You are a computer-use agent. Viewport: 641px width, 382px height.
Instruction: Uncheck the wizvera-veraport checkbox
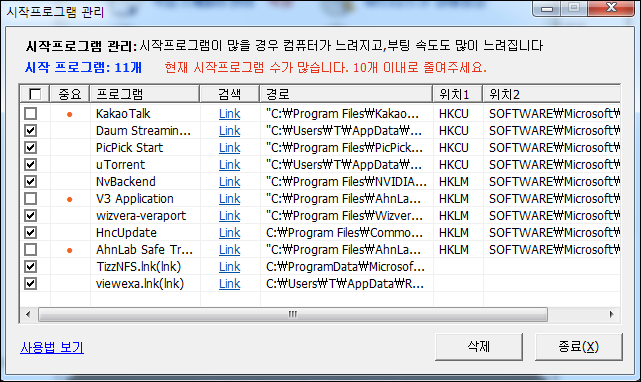click(31, 215)
